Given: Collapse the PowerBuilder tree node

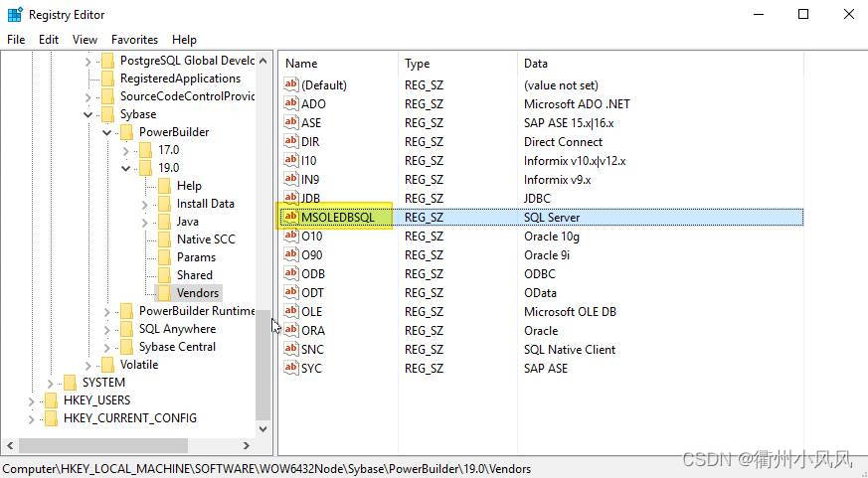Looking at the screenshot, I should click(x=106, y=132).
